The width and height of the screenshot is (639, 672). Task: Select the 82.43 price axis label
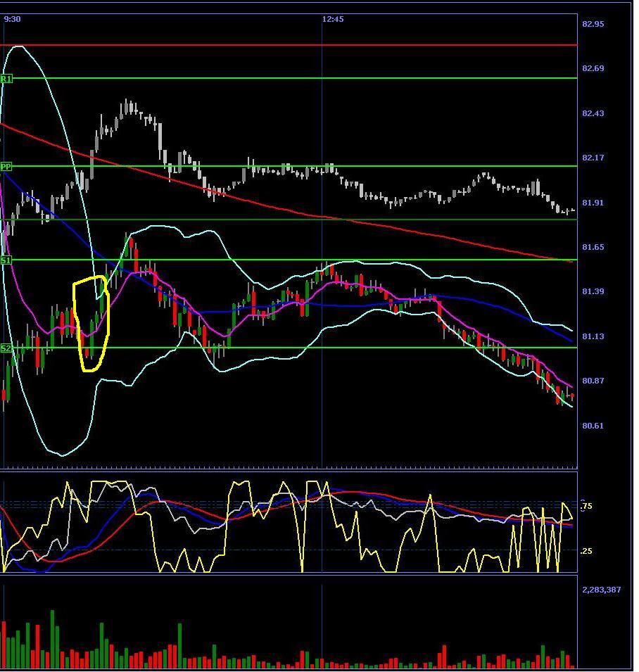tap(593, 113)
